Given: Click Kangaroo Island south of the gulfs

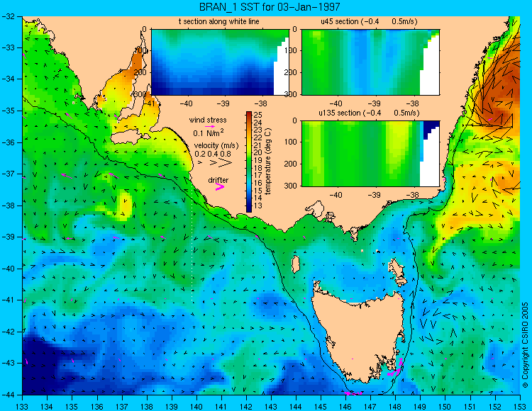Looking at the screenshot, I should pyautogui.click(x=131, y=138).
